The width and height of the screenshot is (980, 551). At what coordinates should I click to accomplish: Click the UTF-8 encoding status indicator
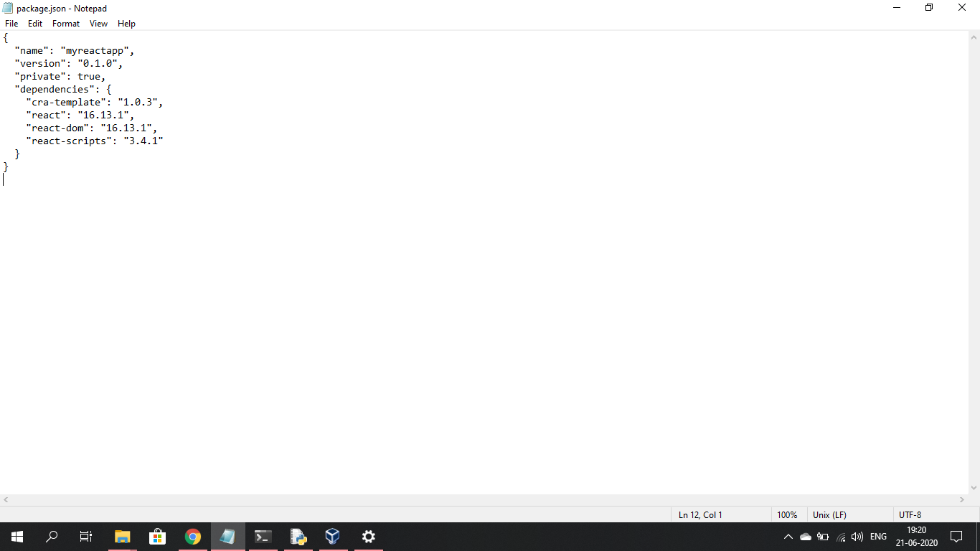909,514
